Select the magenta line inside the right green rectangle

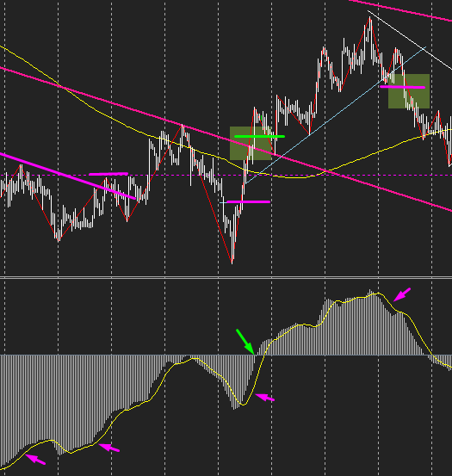pos(402,87)
